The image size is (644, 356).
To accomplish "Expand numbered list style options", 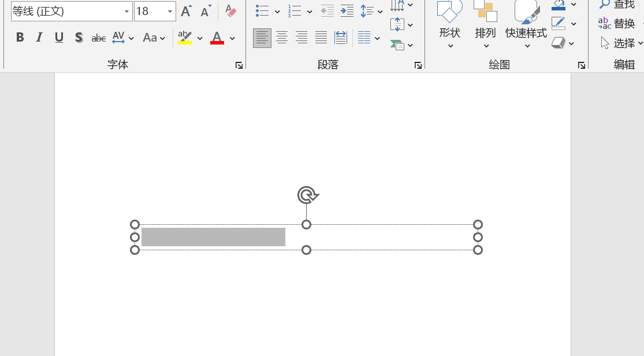I will (310, 12).
